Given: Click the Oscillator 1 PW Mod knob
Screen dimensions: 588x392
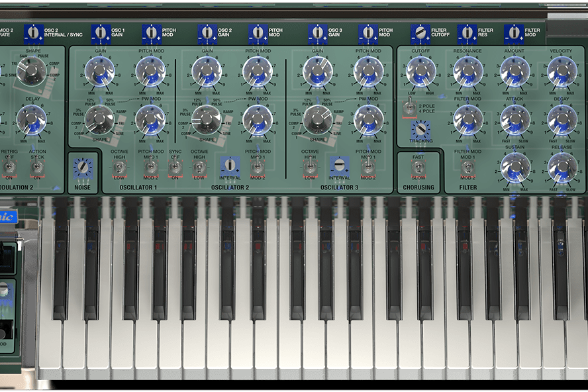Looking at the screenshot, I should 151,120.
